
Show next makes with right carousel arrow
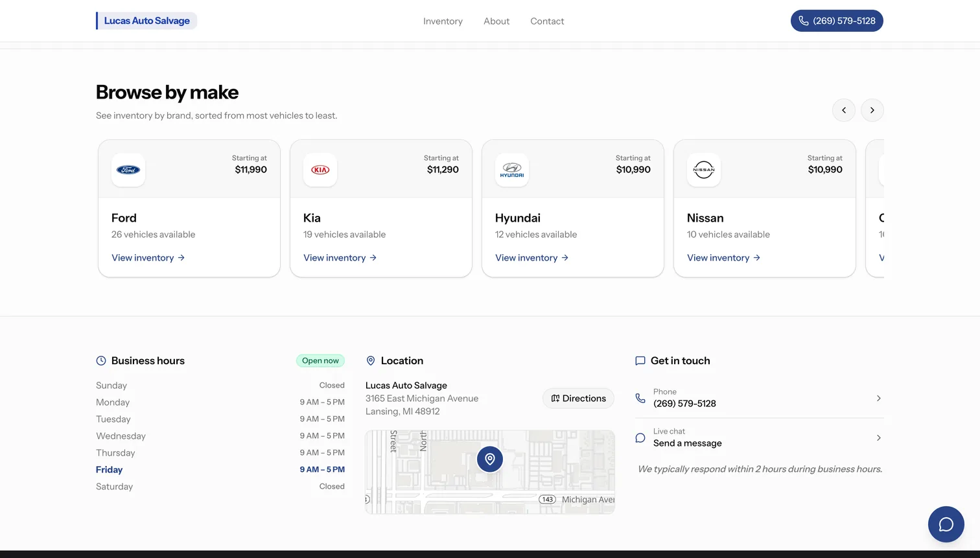pos(872,110)
